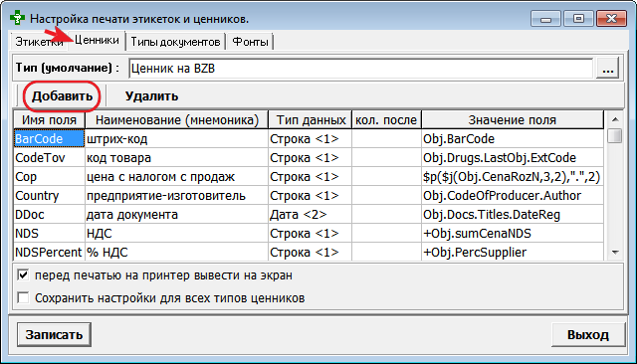The width and height of the screenshot is (637, 364).
Task: Click the Значение поля column header
Action: 513,120
